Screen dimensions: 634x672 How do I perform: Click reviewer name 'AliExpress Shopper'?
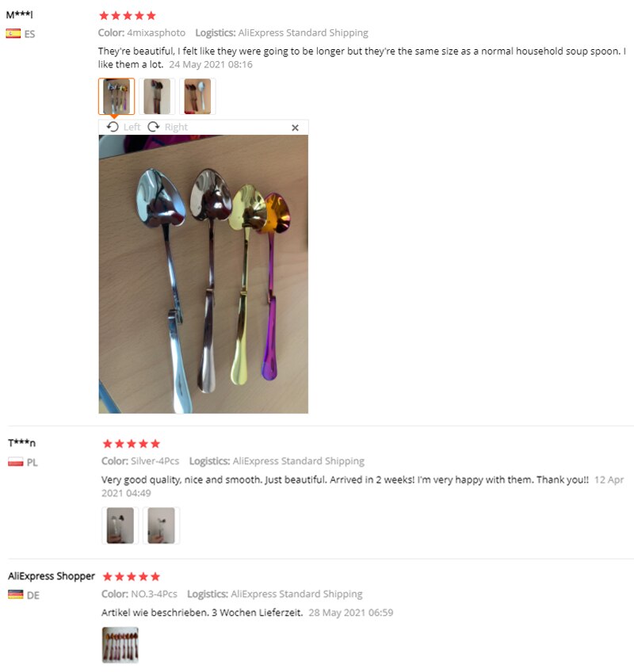point(52,576)
